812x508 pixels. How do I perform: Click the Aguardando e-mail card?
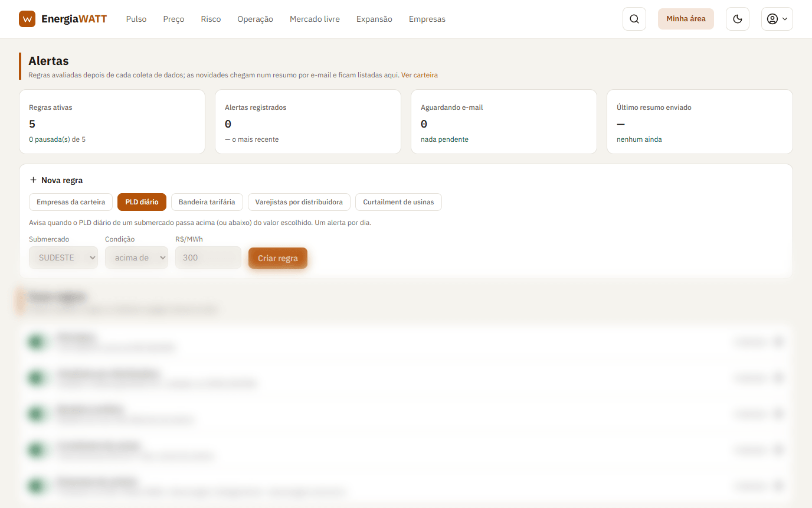(x=504, y=122)
